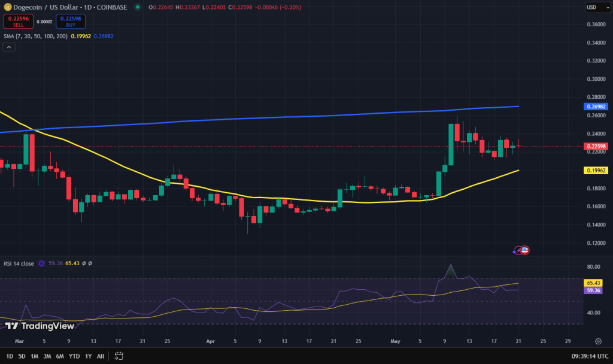Click the 09:39:14 UTC clock

tap(590, 356)
